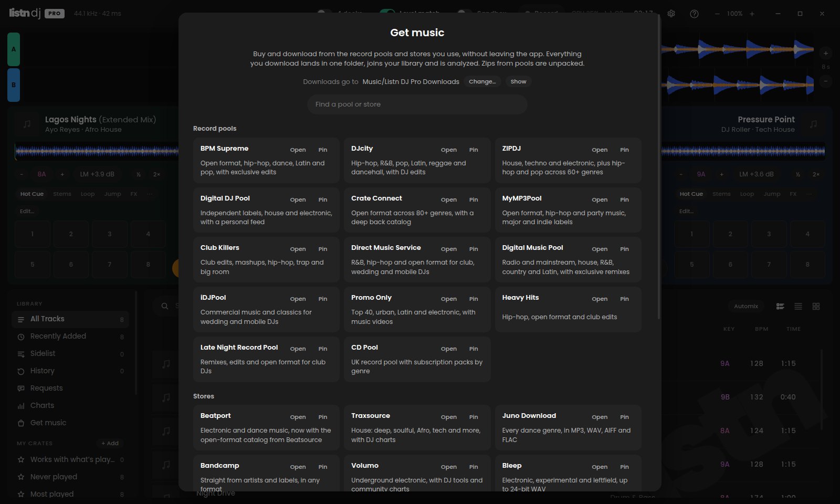Switch library to grid view icon

[x=816, y=306]
